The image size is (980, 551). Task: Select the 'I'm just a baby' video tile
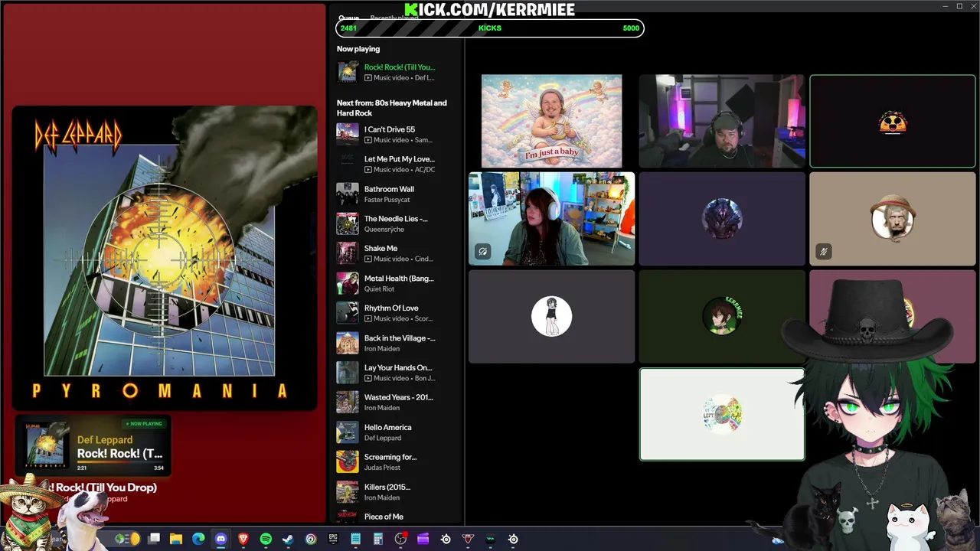(x=551, y=121)
